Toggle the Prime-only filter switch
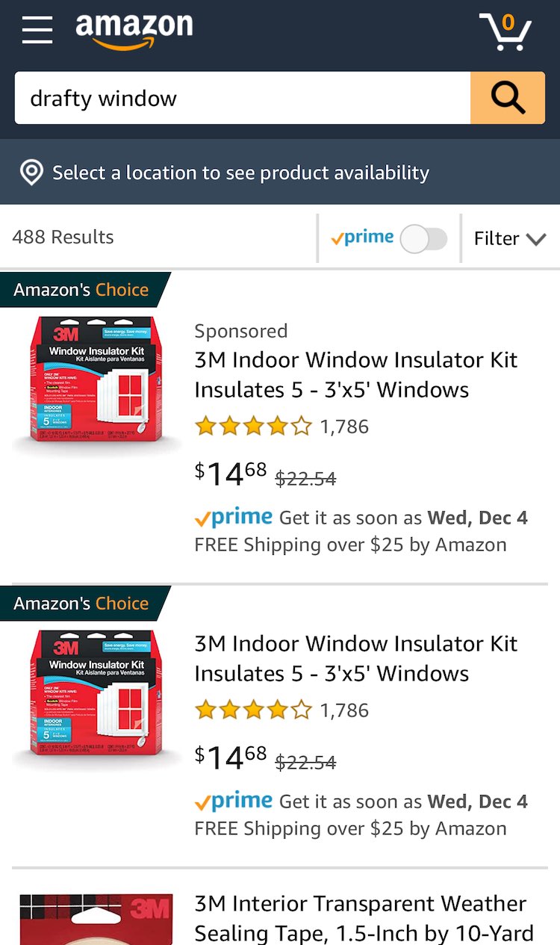 423,239
